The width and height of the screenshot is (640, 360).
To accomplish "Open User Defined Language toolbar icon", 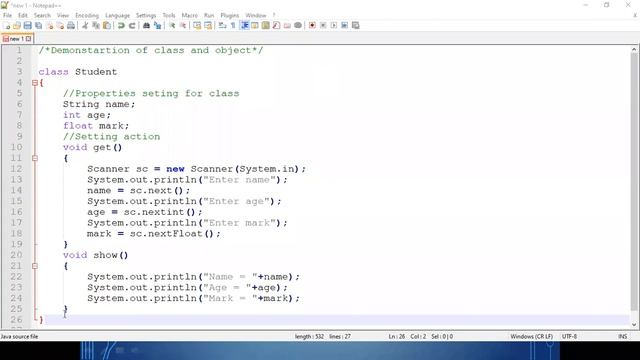I will [x=255, y=25].
